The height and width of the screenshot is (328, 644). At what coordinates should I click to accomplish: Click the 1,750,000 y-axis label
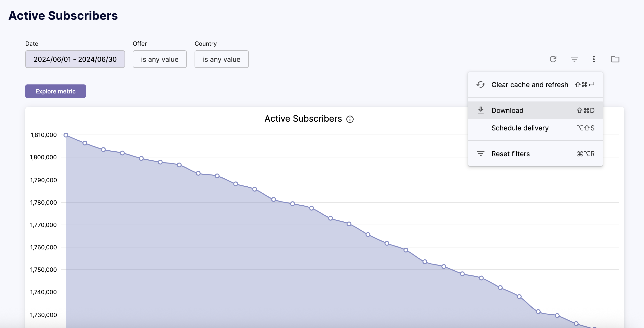(x=43, y=270)
